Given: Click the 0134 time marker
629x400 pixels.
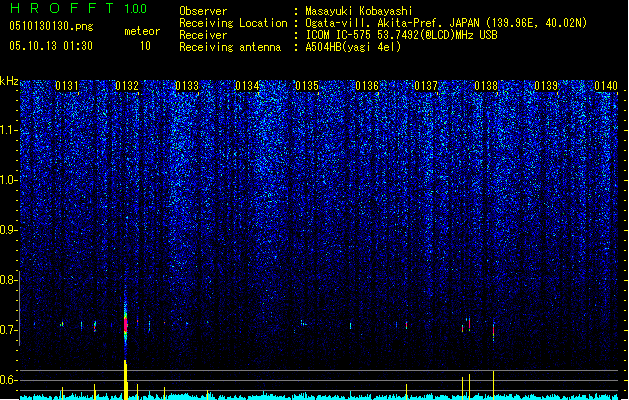Looking at the screenshot, I should [x=247, y=86].
